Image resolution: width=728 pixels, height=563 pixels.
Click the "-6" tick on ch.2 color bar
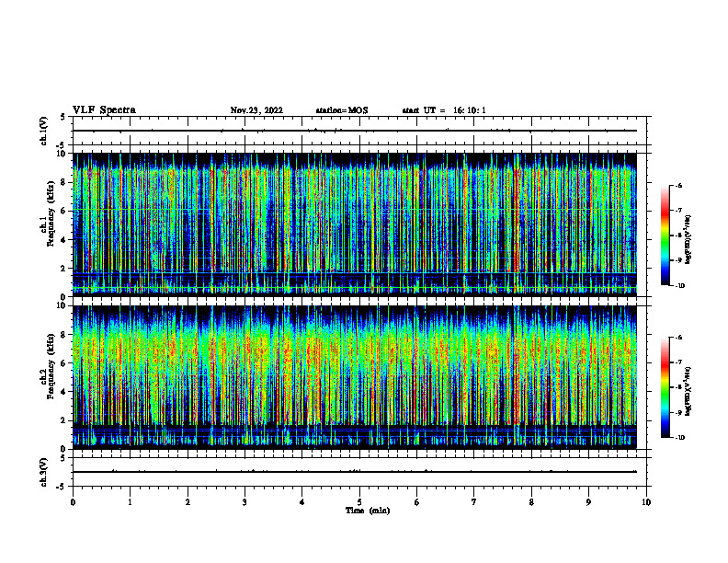click(x=678, y=338)
